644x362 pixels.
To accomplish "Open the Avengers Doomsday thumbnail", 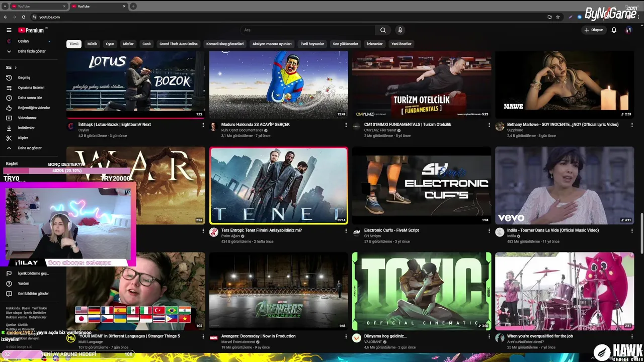I will point(279,291).
